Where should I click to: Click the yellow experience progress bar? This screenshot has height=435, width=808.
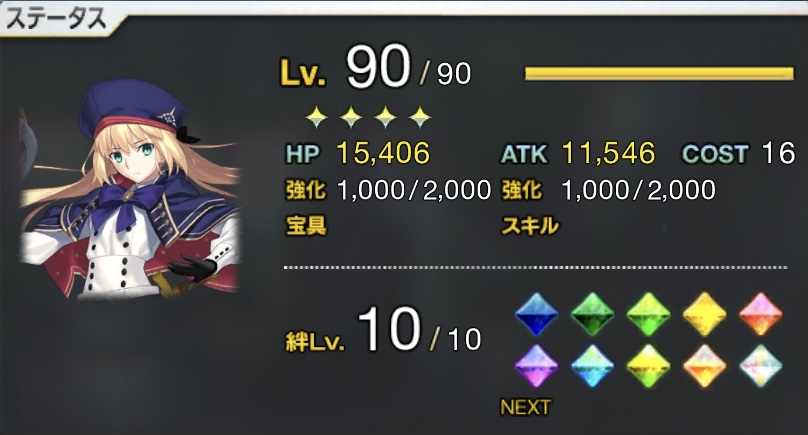click(x=659, y=73)
